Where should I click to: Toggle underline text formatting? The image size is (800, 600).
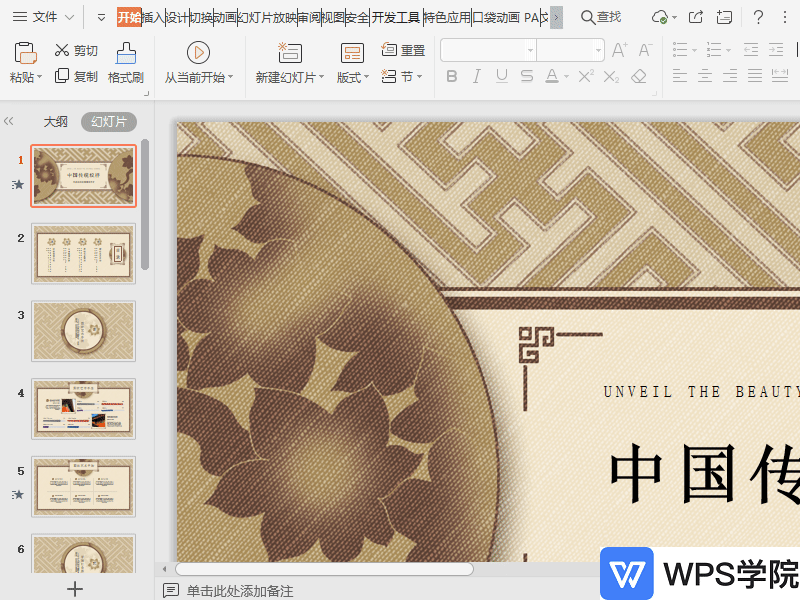(x=501, y=76)
